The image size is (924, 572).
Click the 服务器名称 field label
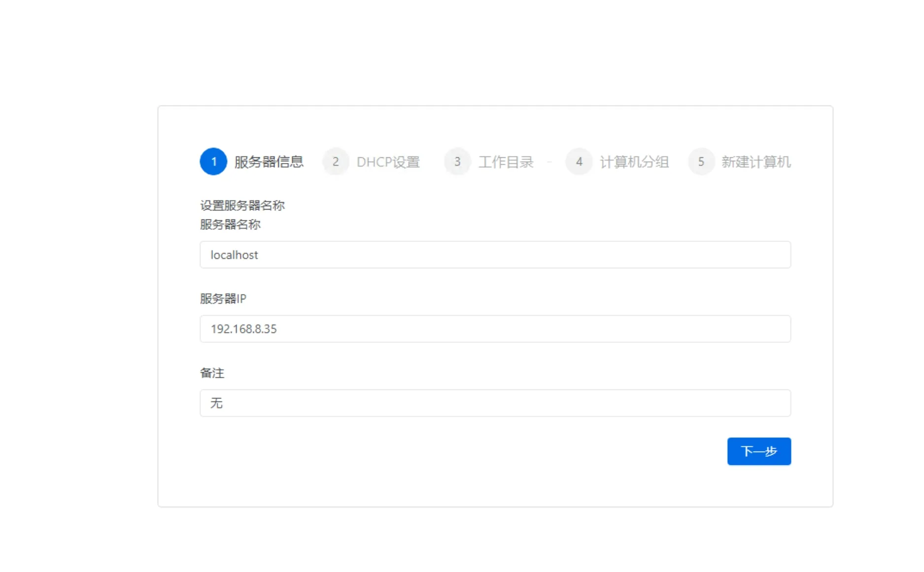pyautogui.click(x=230, y=225)
